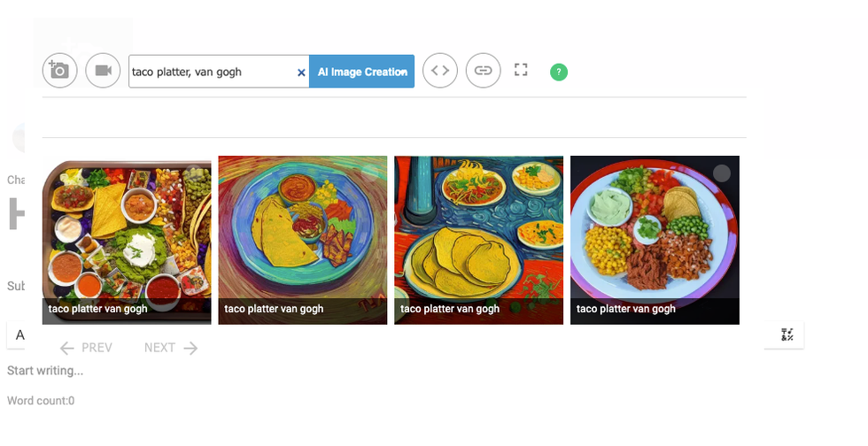The width and height of the screenshot is (868, 446).
Task: Go to NEXT image results
Action: pos(171,348)
